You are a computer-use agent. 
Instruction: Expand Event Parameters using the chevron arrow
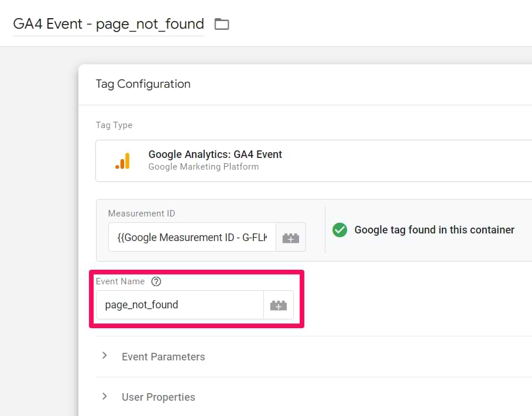[x=105, y=356]
